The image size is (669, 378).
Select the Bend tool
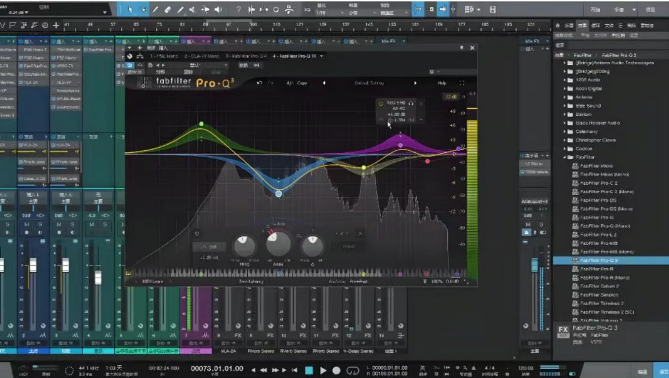coord(205,9)
